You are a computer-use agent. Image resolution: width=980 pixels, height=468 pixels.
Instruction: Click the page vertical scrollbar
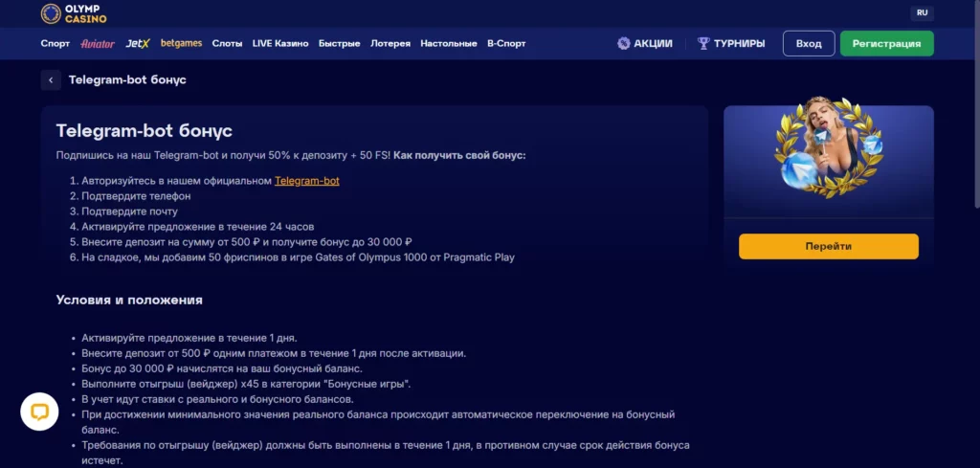977,106
